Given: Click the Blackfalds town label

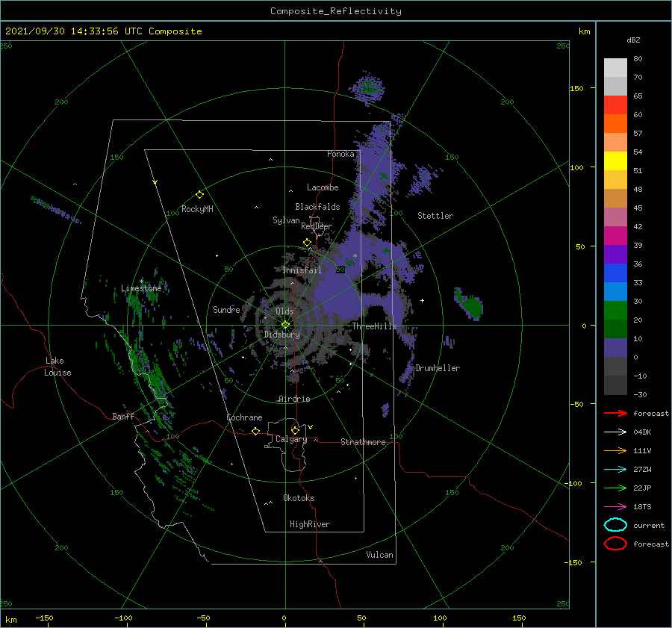Looking at the screenshot, I should [x=317, y=207].
